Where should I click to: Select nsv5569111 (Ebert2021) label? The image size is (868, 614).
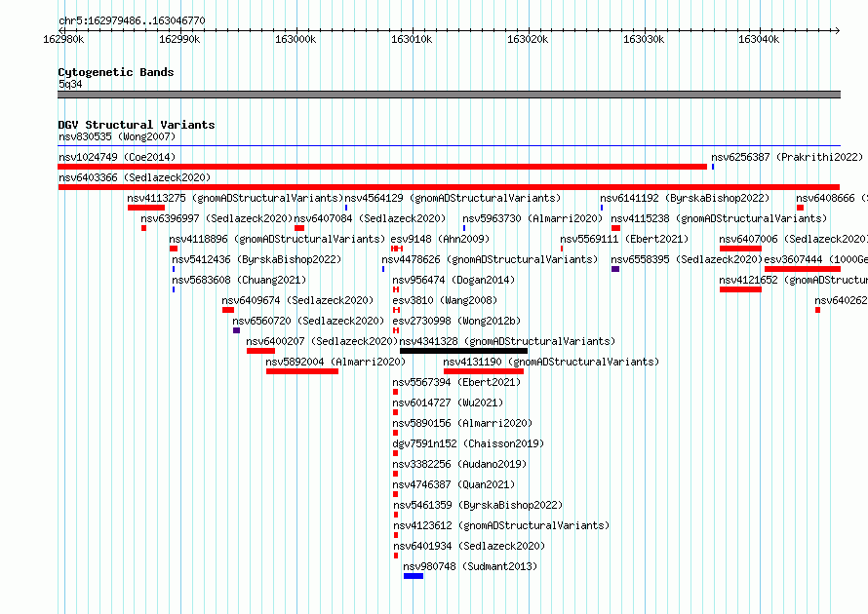click(x=624, y=239)
